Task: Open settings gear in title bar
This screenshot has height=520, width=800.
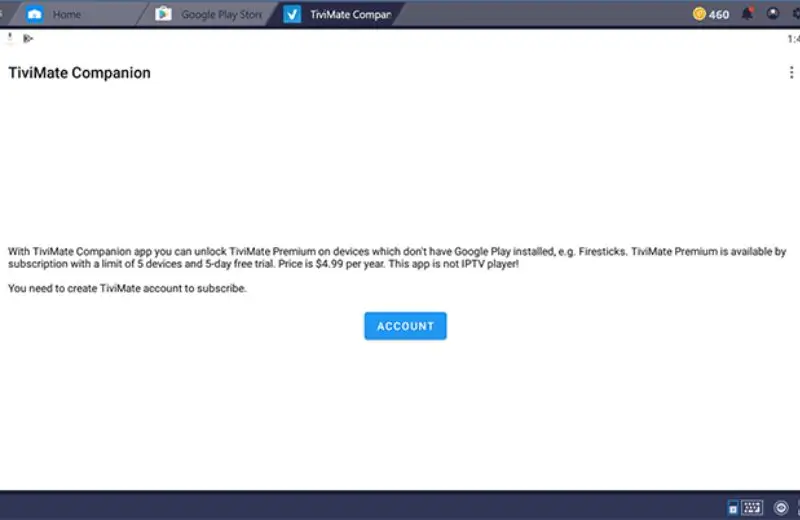Action: coord(795,14)
